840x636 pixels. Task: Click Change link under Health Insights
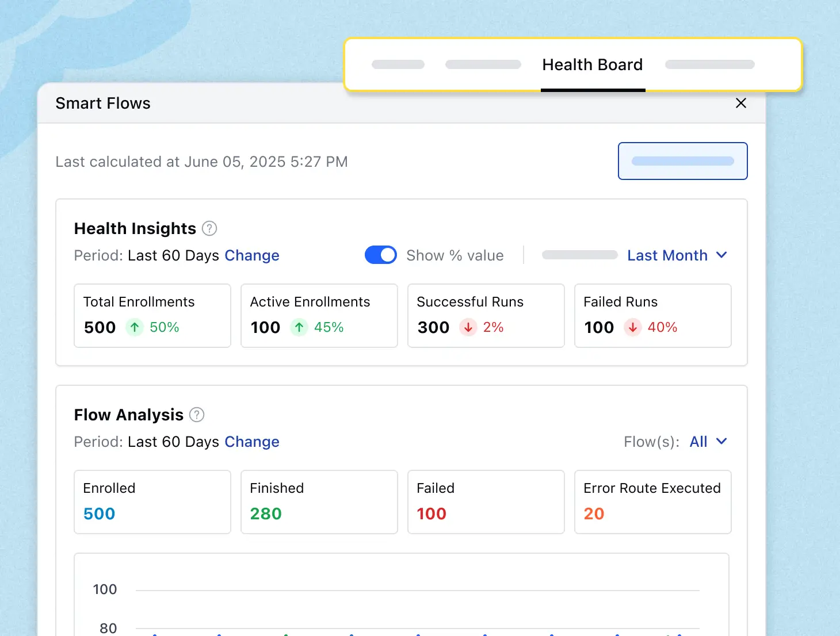pyautogui.click(x=252, y=255)
